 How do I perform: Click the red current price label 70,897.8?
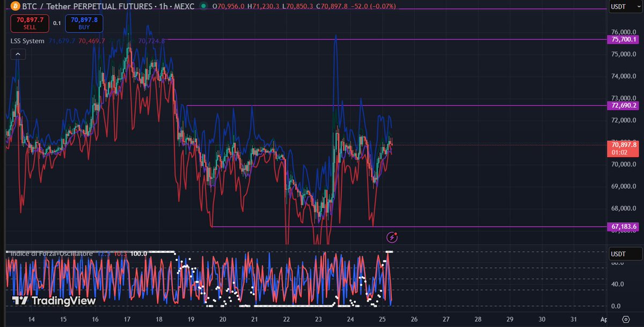click(623, 148)
